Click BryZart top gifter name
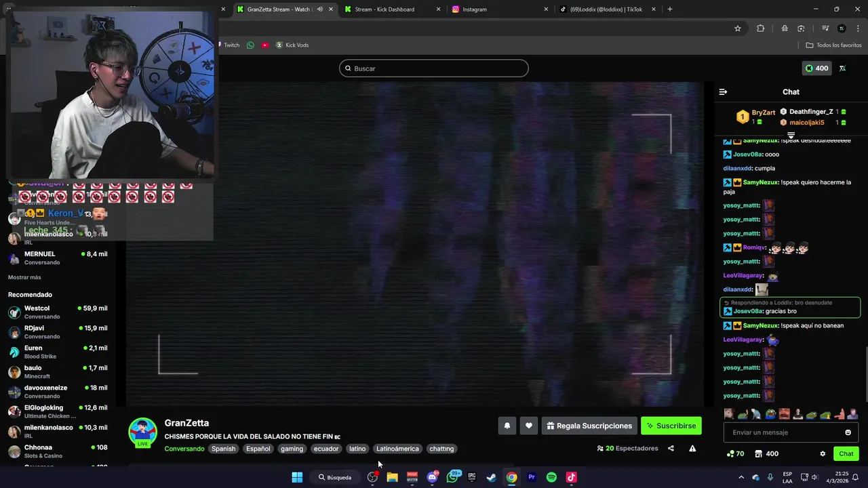This screenshot has width=868, height=488. point(764,113)
